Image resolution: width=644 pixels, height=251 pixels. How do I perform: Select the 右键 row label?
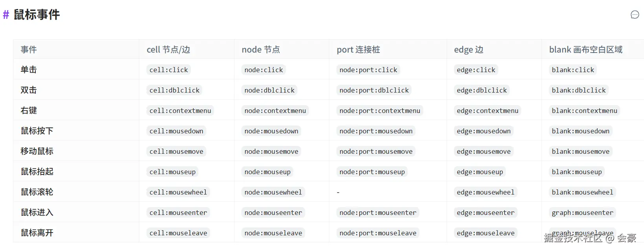point(29,111)
